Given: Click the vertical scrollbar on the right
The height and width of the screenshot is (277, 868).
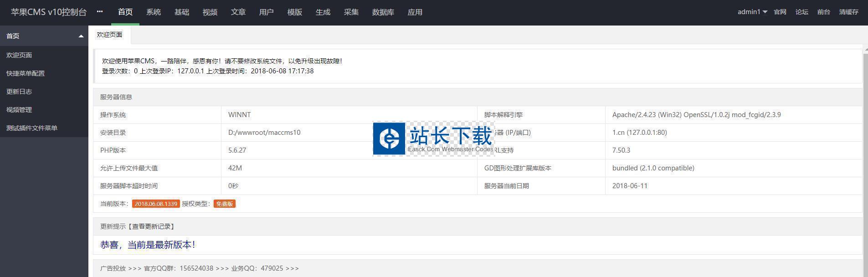Looking at the screenshot, I should pyautogui.click(x=865, y=159).
